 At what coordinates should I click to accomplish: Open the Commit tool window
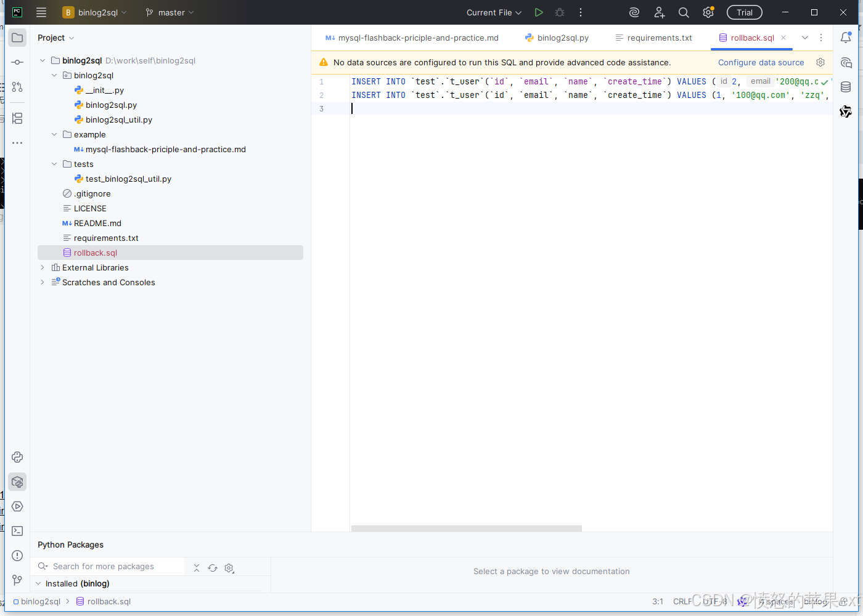[17, 62]
